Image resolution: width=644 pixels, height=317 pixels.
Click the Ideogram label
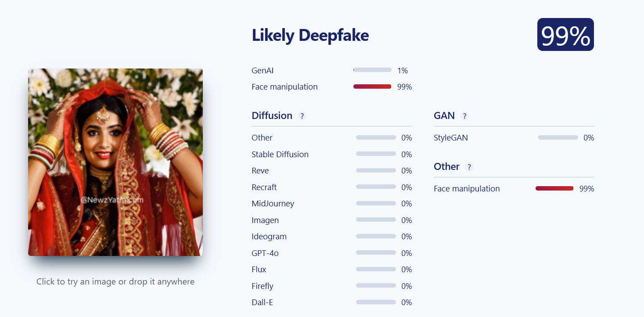click(269, 237)
